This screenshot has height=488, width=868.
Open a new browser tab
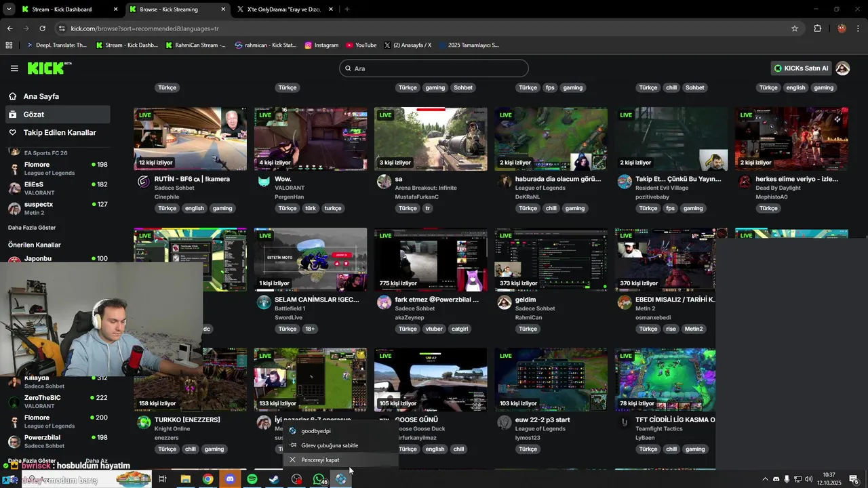coord(347,9)
